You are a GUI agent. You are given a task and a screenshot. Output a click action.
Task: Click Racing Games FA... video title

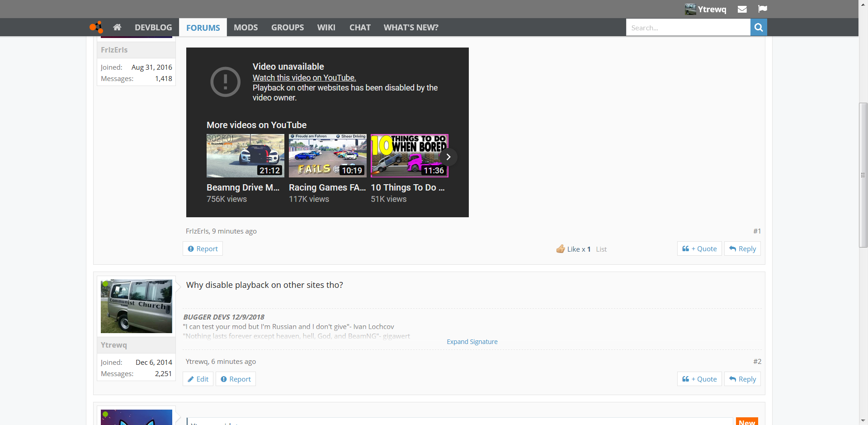[327, 187]
